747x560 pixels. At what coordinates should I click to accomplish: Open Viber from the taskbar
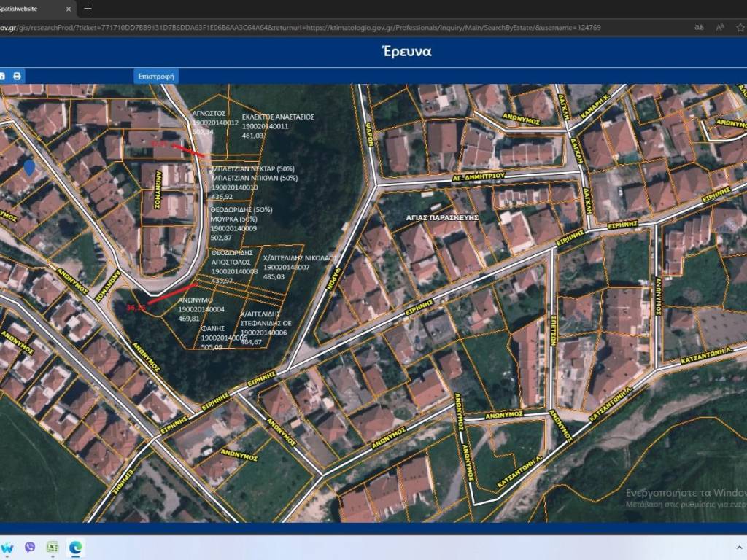point(30,547)
